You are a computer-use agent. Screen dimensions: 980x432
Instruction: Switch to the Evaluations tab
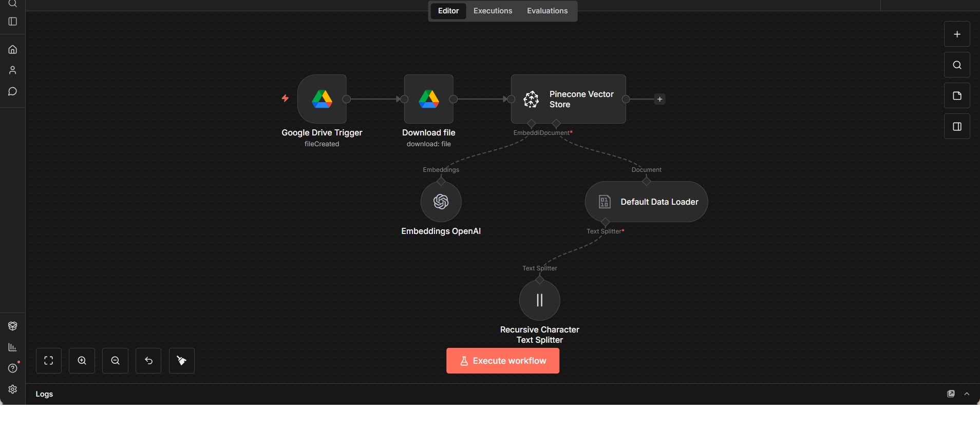click(547, 11)
